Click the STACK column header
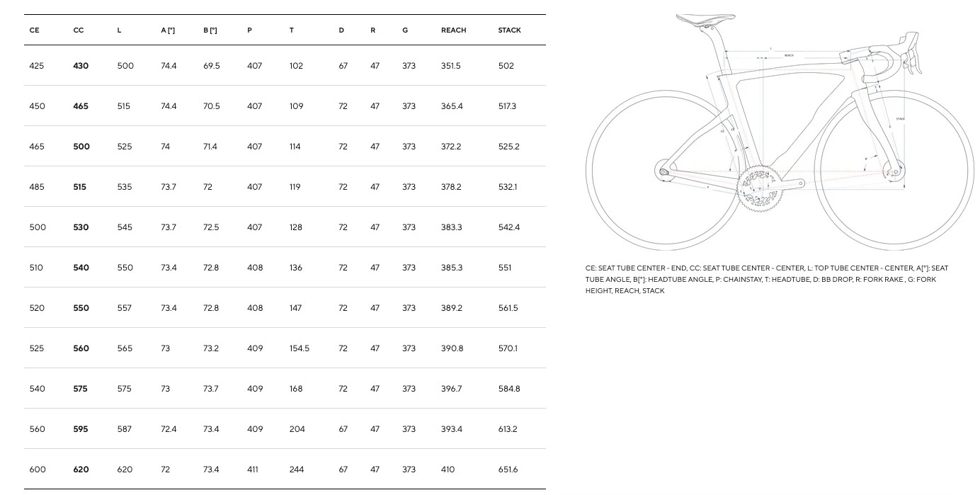980x495 pixels. (509, 30)
